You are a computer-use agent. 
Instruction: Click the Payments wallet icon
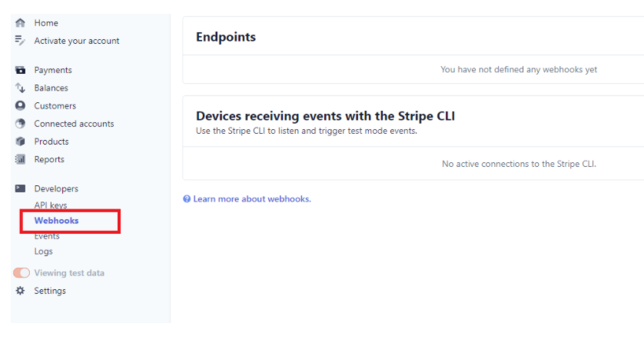[x=20, y=70]
